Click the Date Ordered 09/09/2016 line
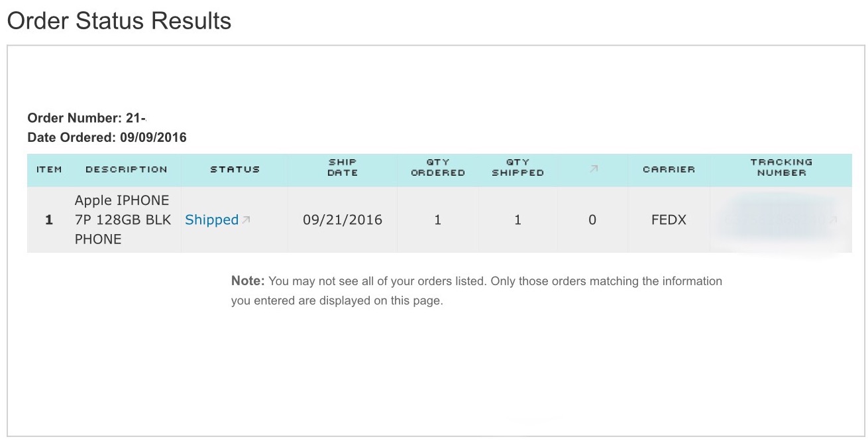 (107, 138)
